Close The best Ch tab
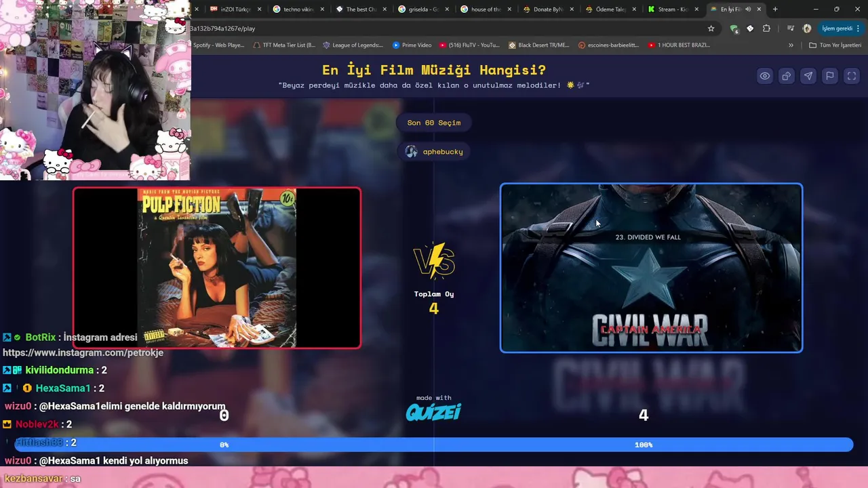This screenshot has width=868, height=488. coord(384,9)
